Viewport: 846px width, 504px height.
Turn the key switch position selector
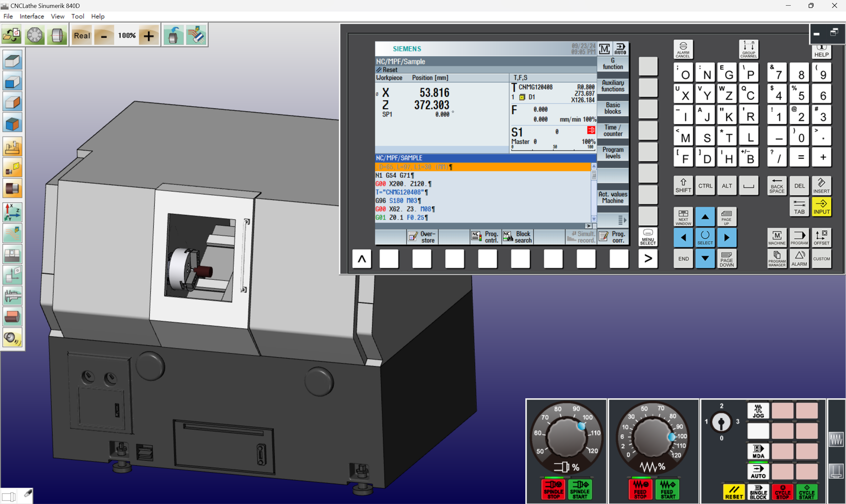721,422
